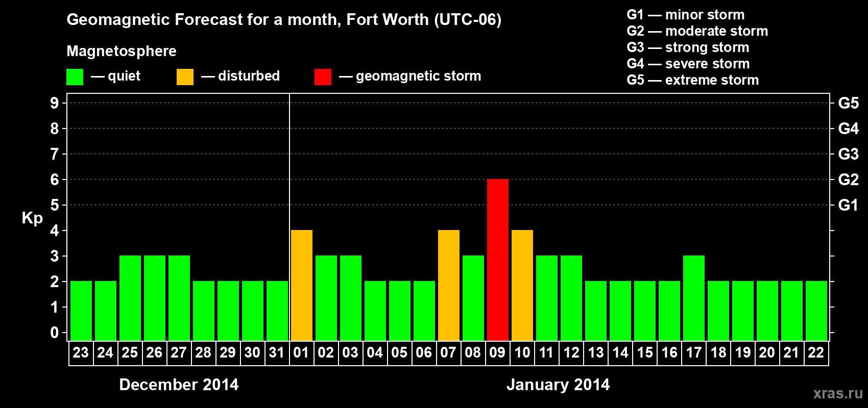Click the G3 label on right axis

click(849, 154)
